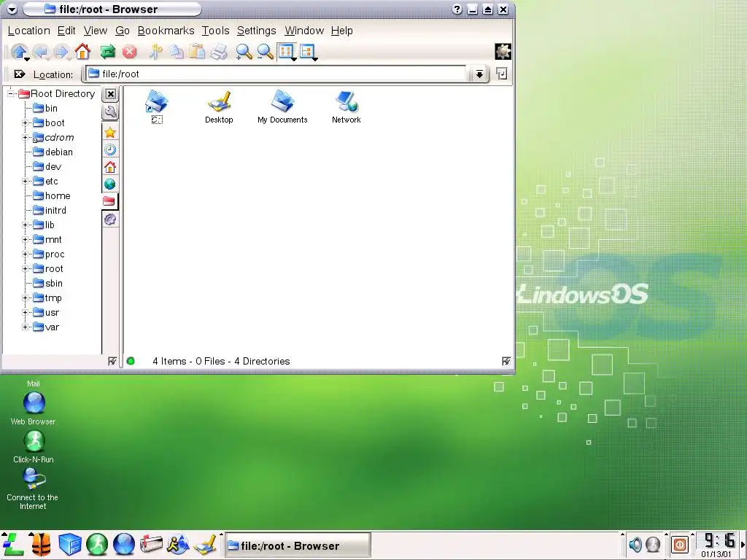The width and height of the screenshot is (747, 560).
Task: Select the sbin folder in tree
Action: 47,284
